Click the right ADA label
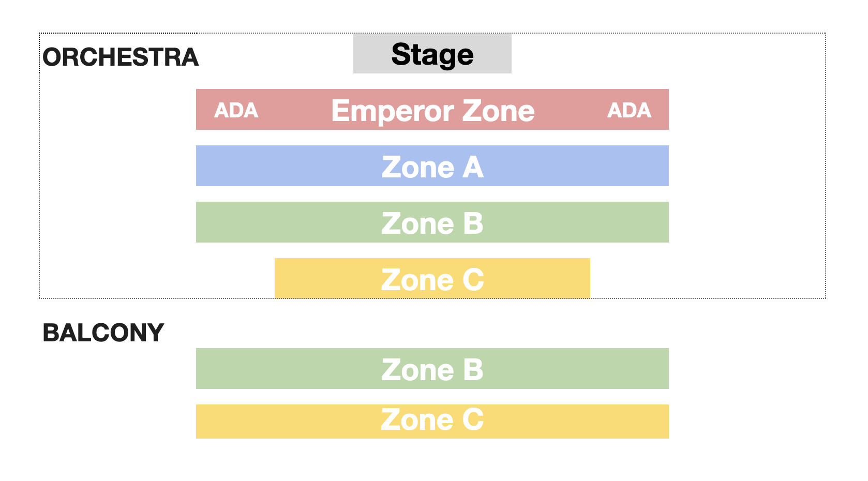The width and height of the screenshot is (868, 481). coord(629,110)
